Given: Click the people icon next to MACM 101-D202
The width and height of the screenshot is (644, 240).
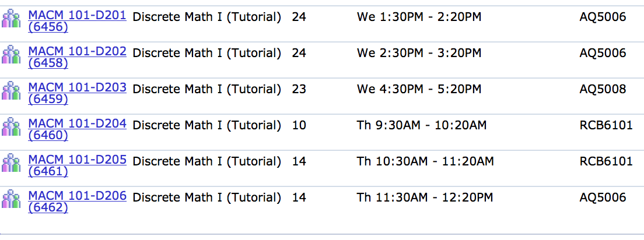Looking at the screenshot, I should coord(10,55).
